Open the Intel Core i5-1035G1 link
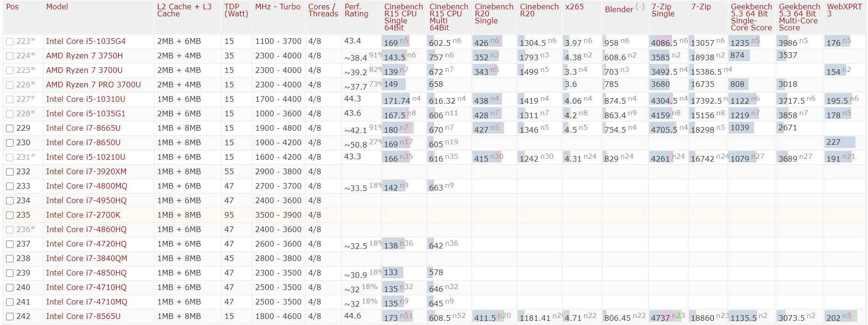Screen dimensions: 868x325 (x=86, y=113)
